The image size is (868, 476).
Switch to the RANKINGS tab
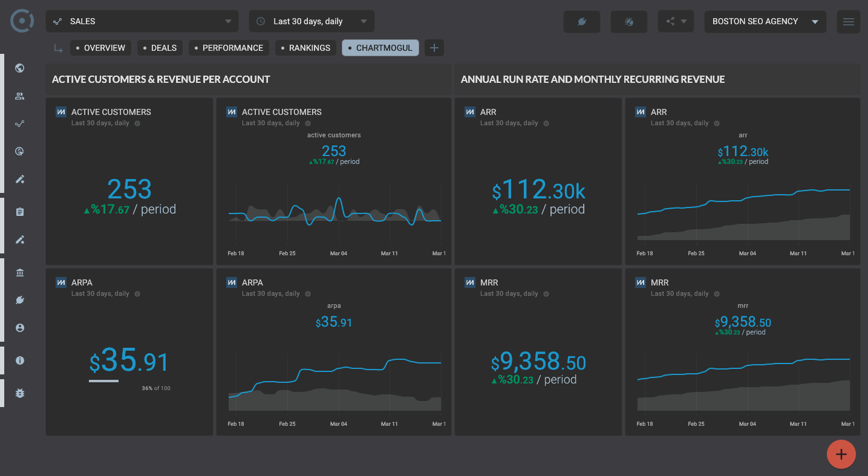point(306,48)
